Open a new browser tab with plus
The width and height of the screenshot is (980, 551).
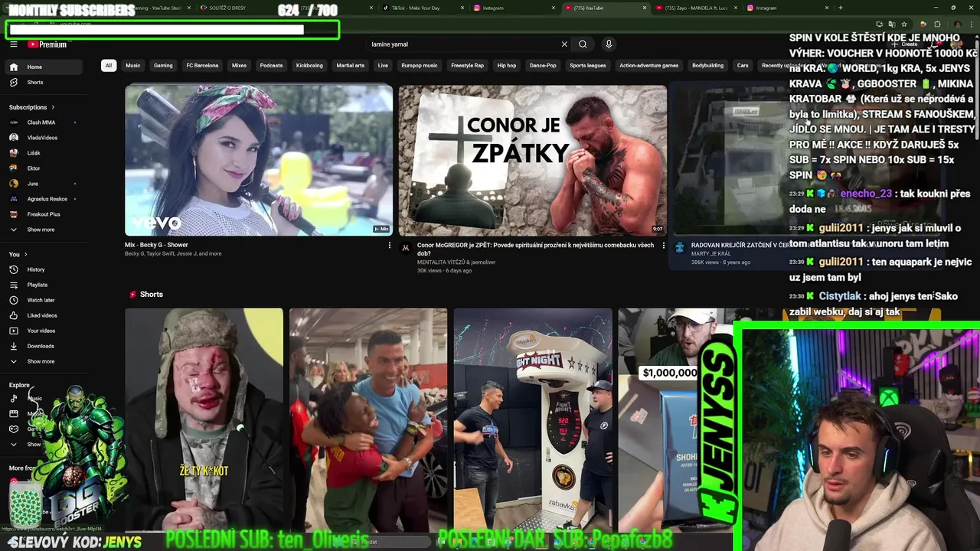(841, 8)
